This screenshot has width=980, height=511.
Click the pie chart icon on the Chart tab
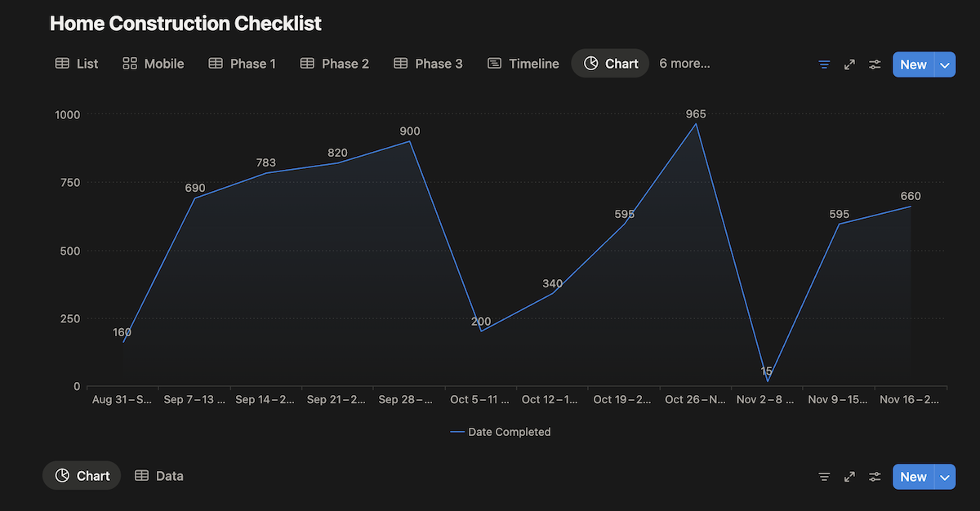[590, 63]
